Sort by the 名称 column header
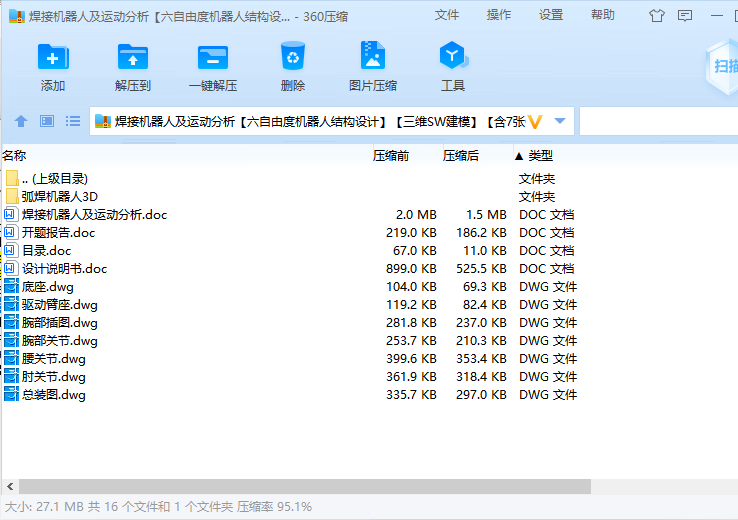This screenshot has width=738, height=520. pos(14,156)
